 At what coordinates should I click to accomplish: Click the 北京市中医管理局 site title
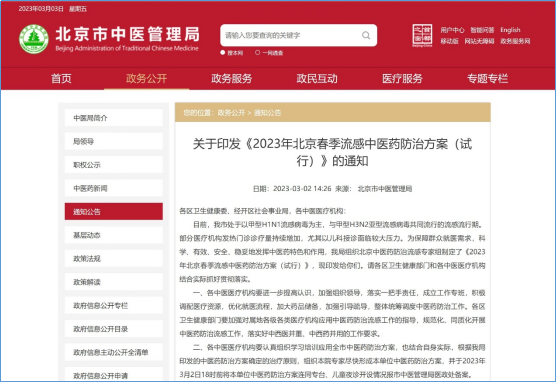tap(128, 34)
